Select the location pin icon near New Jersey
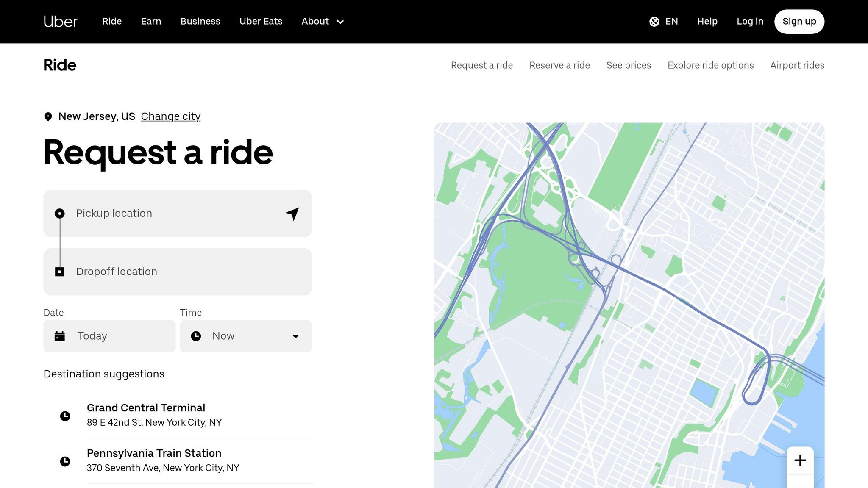This screenshot has height=488, width=868. pos(48,116)
